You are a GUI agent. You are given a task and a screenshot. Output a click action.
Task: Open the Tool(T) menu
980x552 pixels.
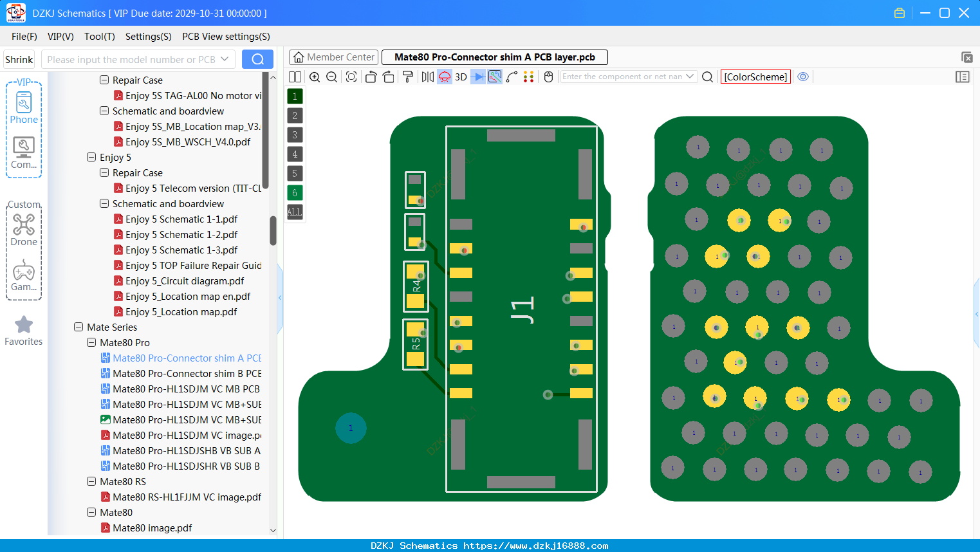click(x=100, y=37)
